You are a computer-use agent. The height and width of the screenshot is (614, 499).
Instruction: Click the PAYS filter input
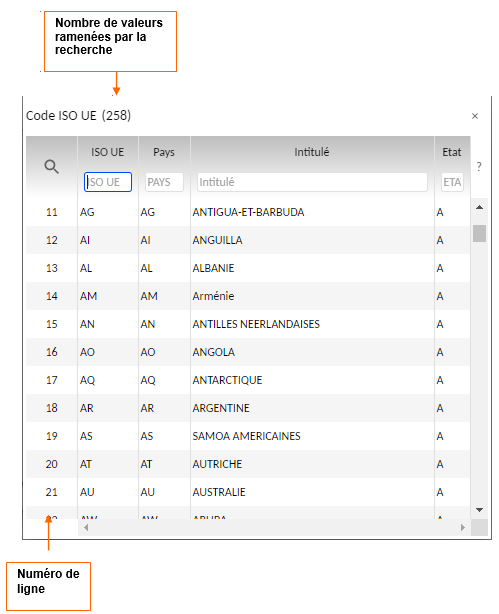[x=164, y=182]
